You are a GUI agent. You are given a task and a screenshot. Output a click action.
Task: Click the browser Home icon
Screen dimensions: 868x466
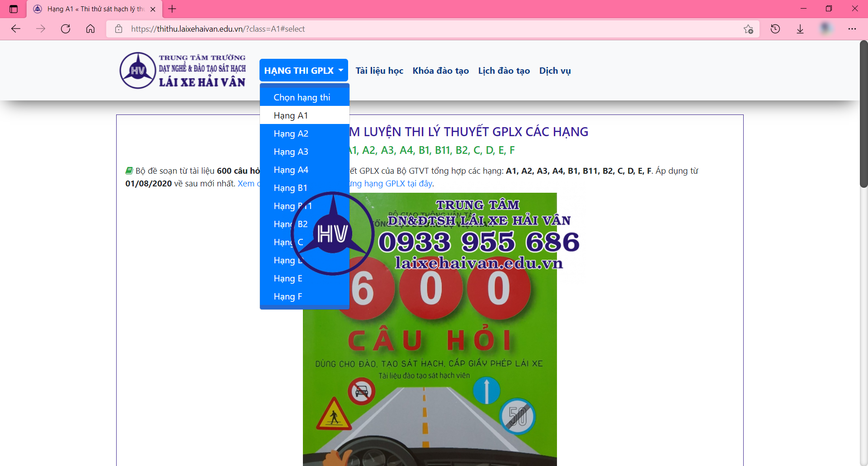[x=90, y=29]
